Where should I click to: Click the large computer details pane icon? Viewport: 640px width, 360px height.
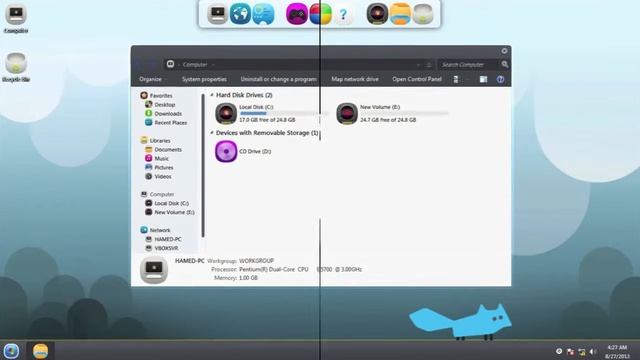(x=154, y=270)
